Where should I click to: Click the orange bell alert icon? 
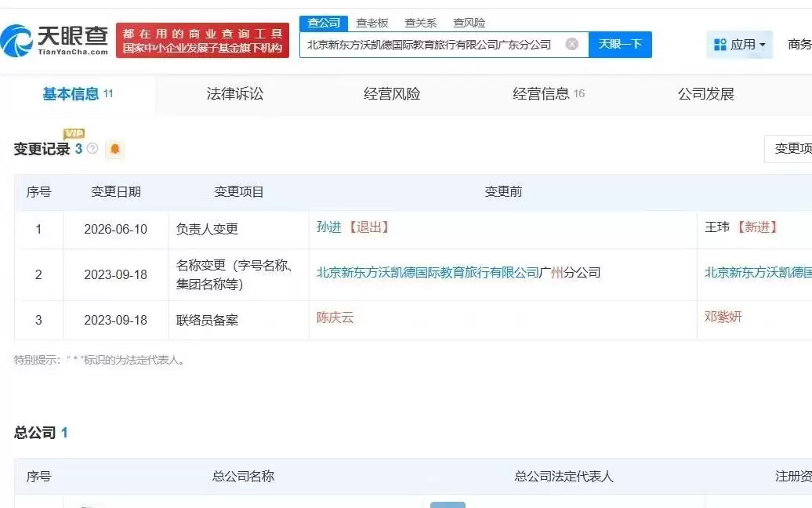tap(115, 149)
